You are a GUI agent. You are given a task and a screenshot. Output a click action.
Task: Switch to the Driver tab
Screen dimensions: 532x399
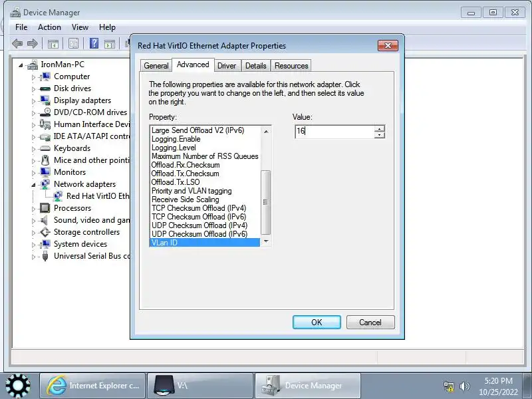[x=227, y=65]
